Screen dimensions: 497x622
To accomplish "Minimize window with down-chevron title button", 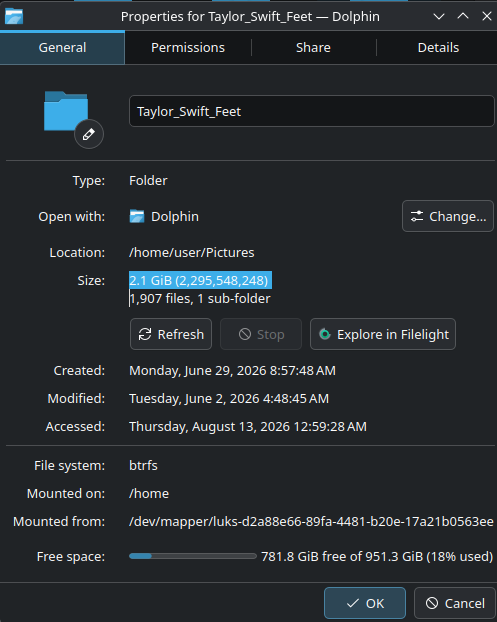I will tap(439, 16).
